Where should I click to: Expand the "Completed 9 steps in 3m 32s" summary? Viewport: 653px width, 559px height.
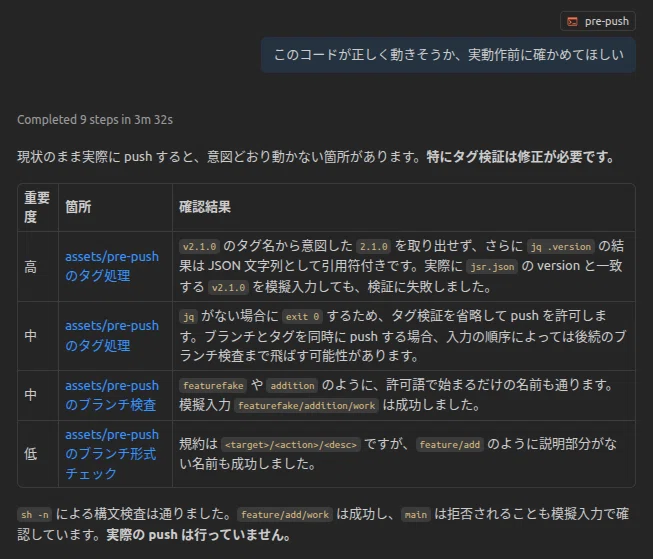click(95, 120)
